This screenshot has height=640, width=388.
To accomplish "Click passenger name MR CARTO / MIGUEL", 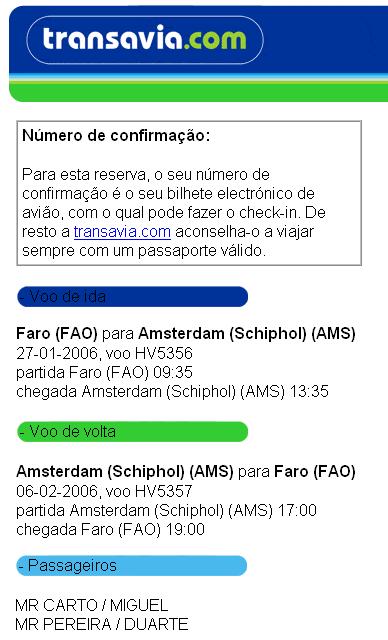I will point(92,605).
